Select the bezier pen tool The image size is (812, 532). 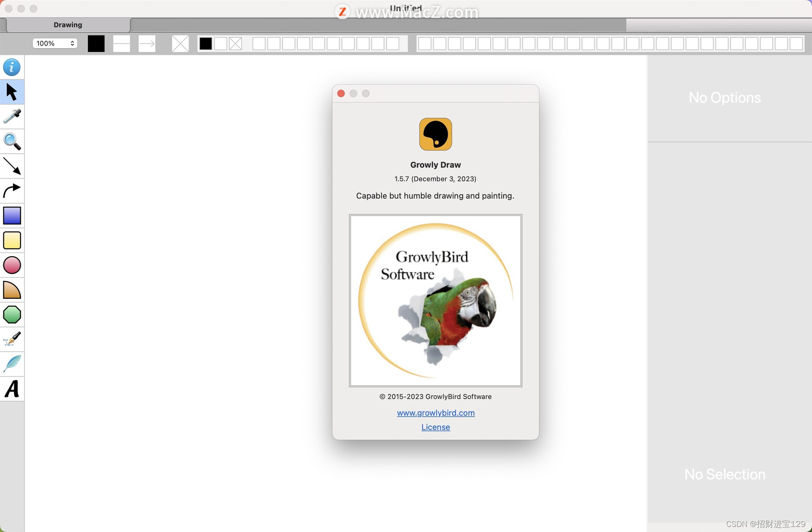tap(12, 339)
